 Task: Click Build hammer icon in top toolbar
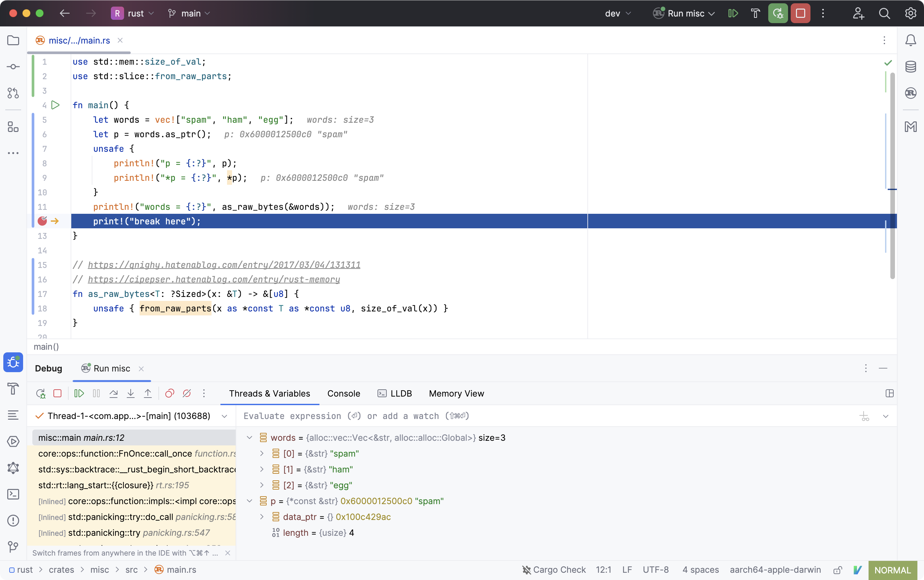[x=756, y=14]
